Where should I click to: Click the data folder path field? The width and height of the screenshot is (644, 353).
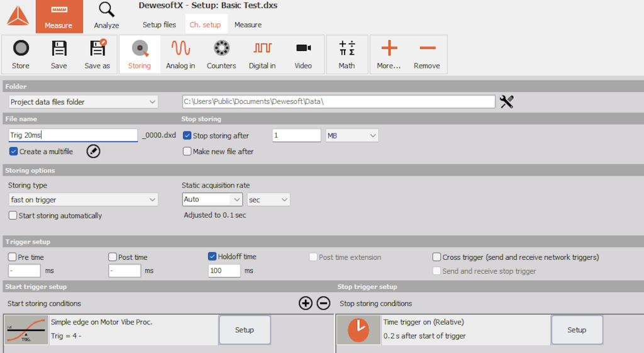[x=339, y=101]
